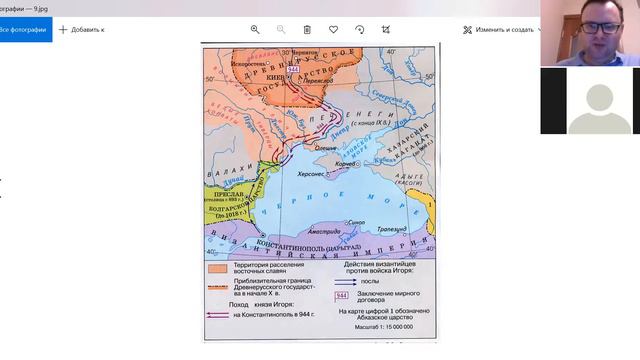Add photo to favorites with heart icon

pyautogui.click(x=333, y=29)
